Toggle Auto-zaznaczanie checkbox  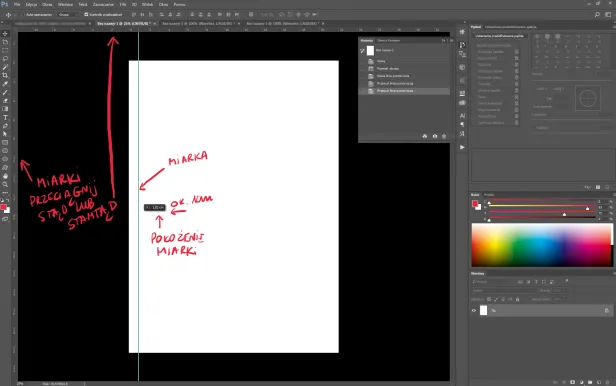[x=23, y=15]
